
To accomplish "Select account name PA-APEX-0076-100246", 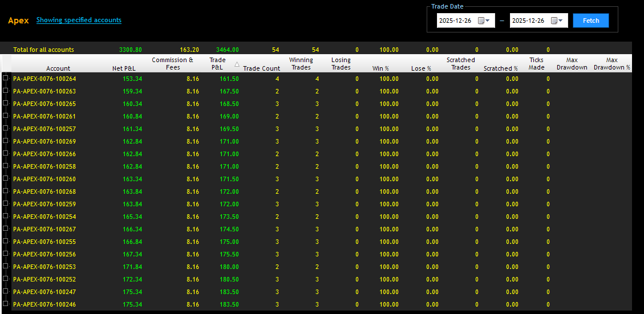I will click(44, 304).
